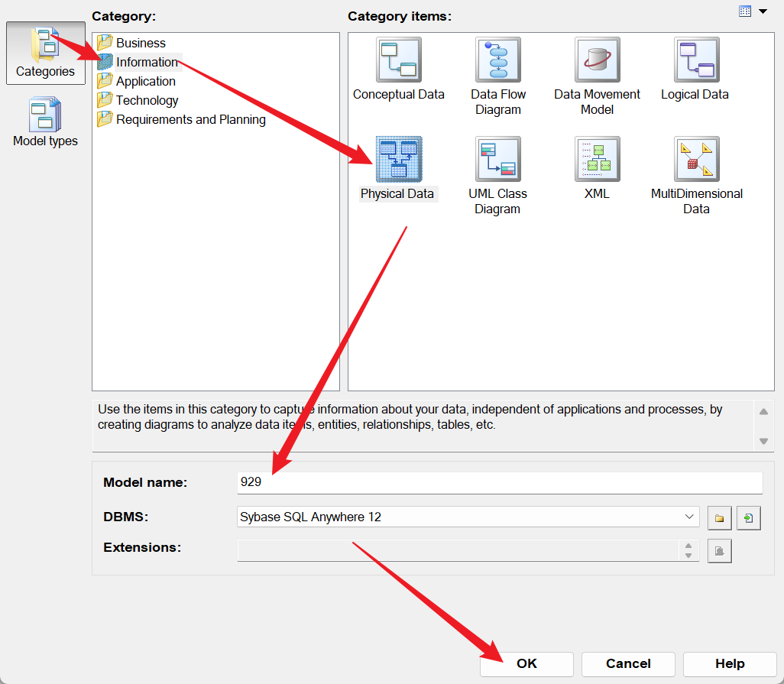Switch to the Categories view
This screenshot has width=784, height=684.
[x=45, y=53]
